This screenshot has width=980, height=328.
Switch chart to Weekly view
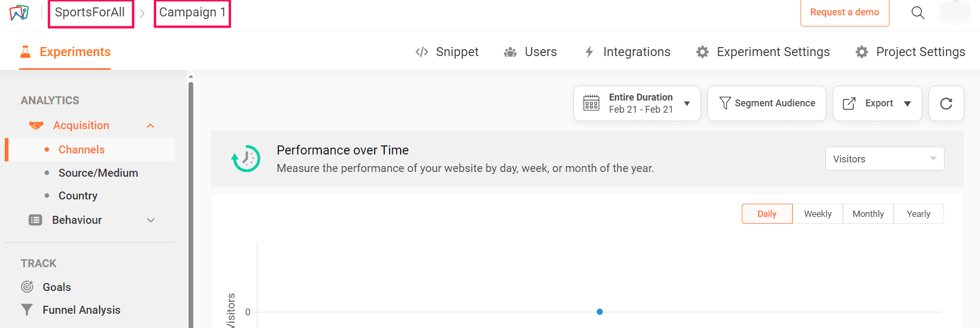pos(817,214)
